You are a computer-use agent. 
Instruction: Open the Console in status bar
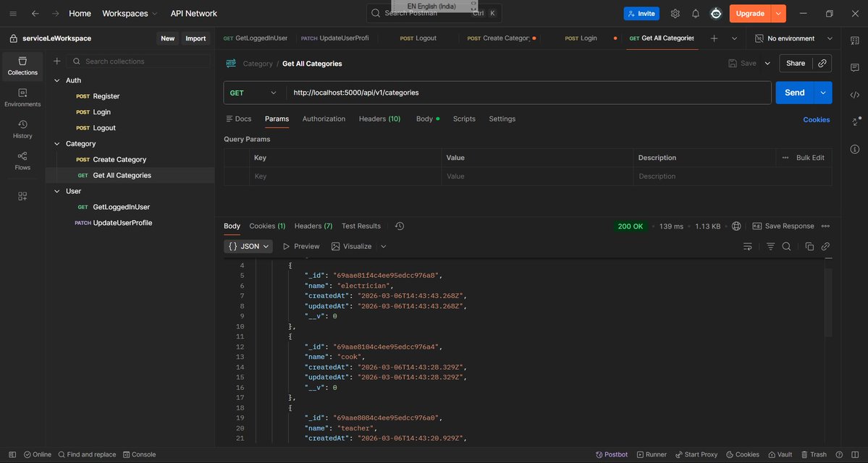[x=140, y=455]
